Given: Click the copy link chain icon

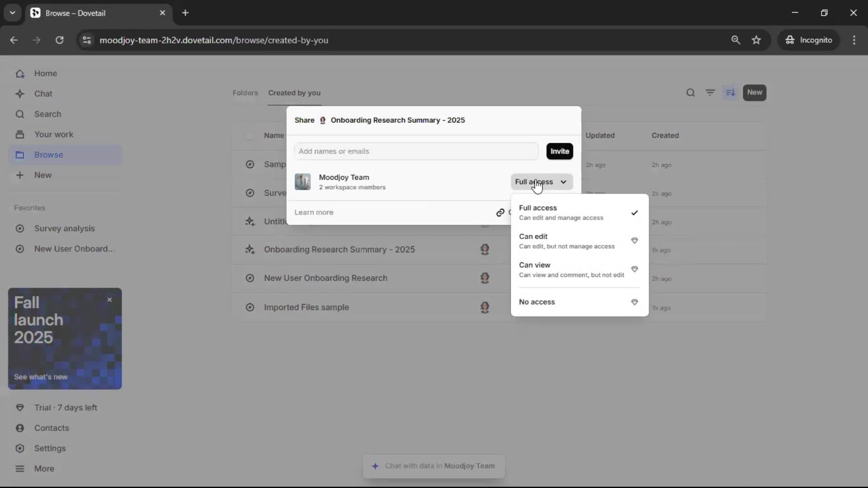Looking at the screenshot, I should click(x=500, y=212).
